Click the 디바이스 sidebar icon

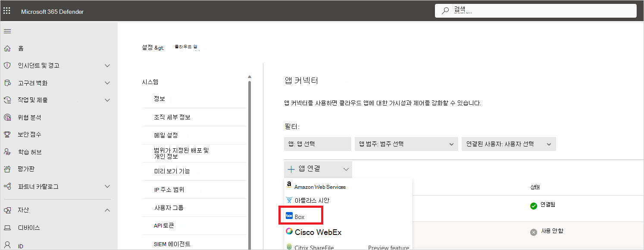(6, 227)
